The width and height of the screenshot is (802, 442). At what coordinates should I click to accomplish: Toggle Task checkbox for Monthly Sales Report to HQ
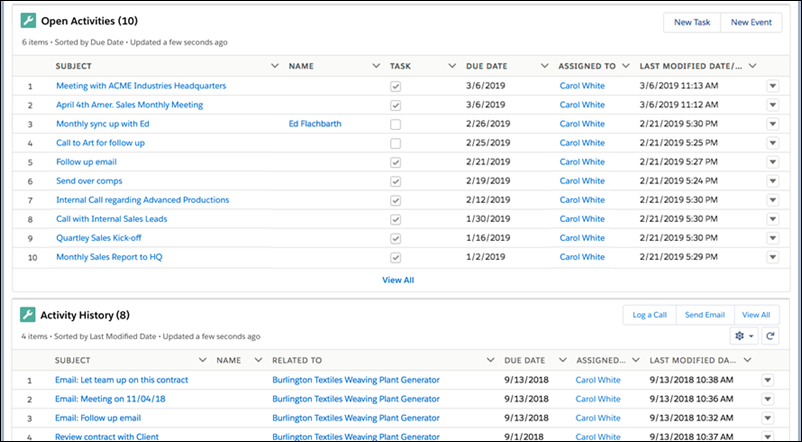[395, 257]
